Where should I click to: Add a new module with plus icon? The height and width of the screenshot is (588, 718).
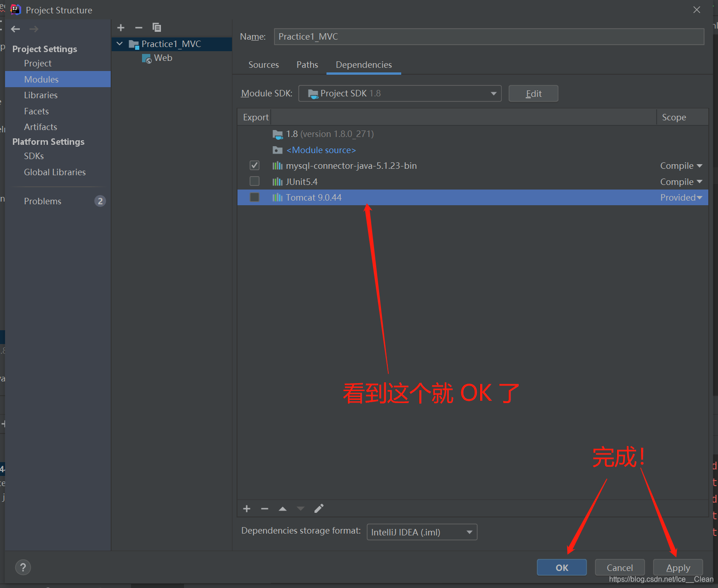[121, 28]
